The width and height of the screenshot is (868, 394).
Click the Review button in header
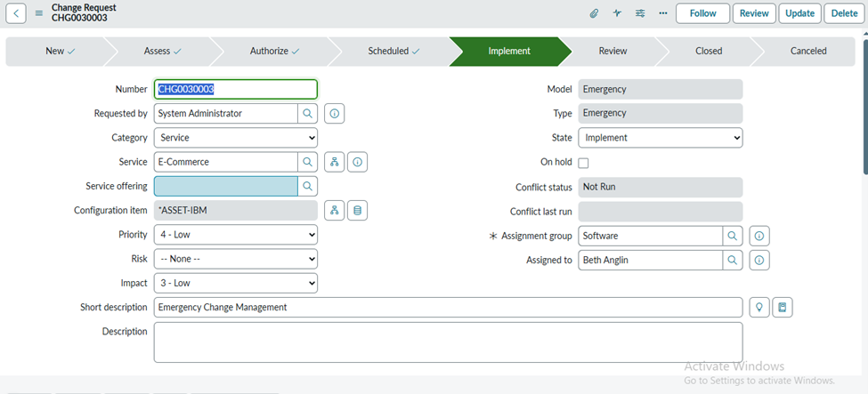click(754, 13)
